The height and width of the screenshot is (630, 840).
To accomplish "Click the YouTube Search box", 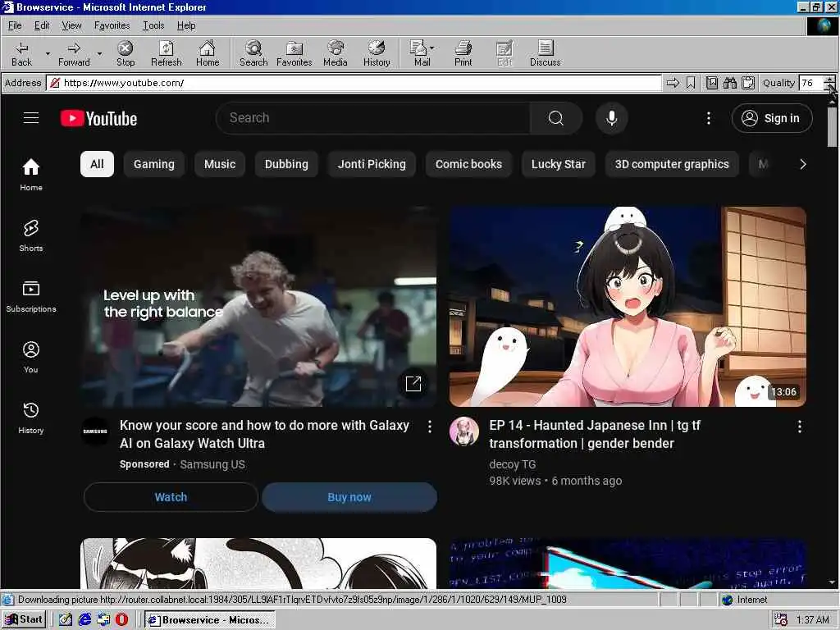I will (373, 118).
